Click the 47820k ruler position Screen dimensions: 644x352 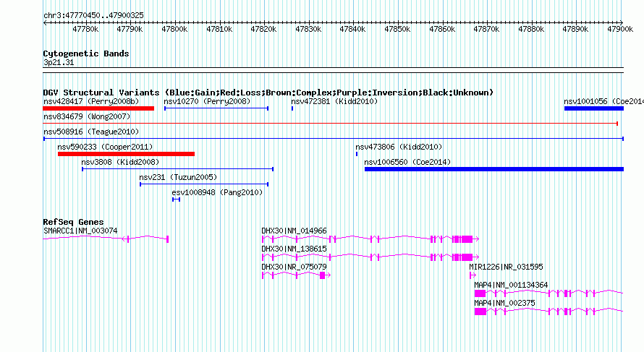pyautogui.click(x=263, y=29)
